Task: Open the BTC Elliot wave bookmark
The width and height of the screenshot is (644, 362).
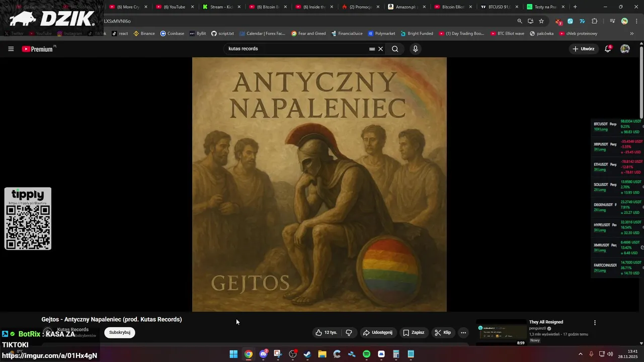Action: pos(507,34)
